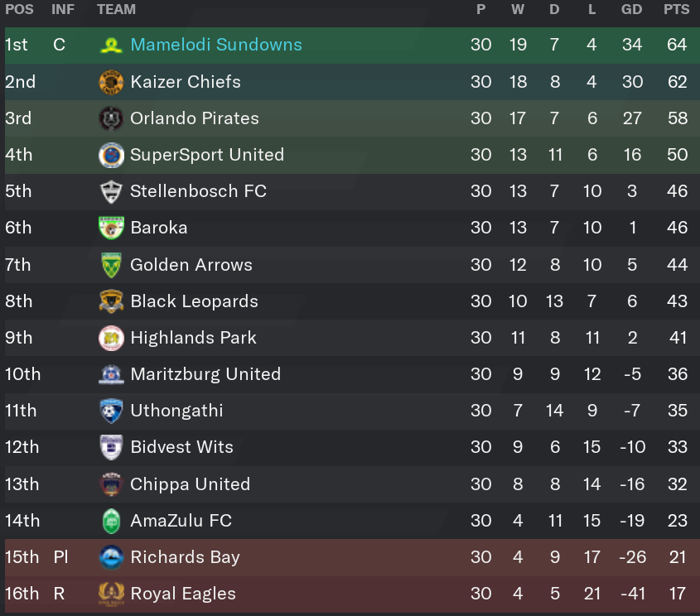Click the Mamelodi Sundowns club badge
700x616 pixels.
pyautogui.click(x=111, y=45)
